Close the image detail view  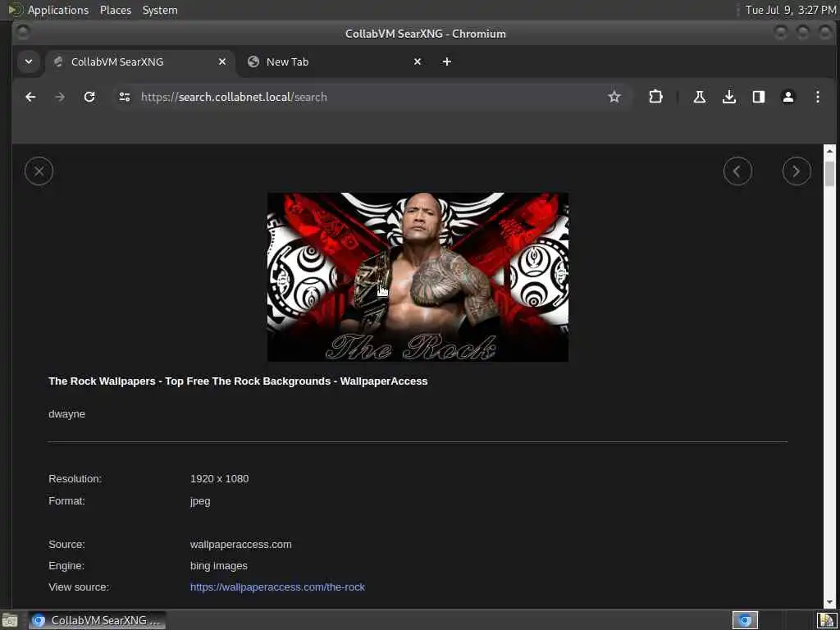click(39, 171)
